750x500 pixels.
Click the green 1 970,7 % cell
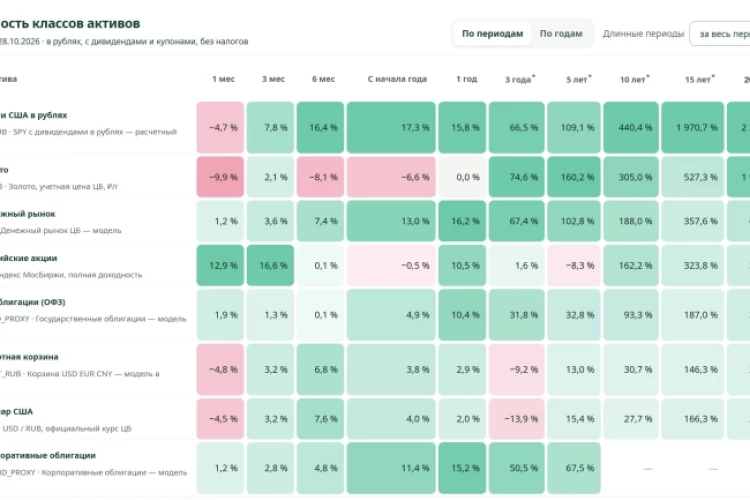click(693, 127)
